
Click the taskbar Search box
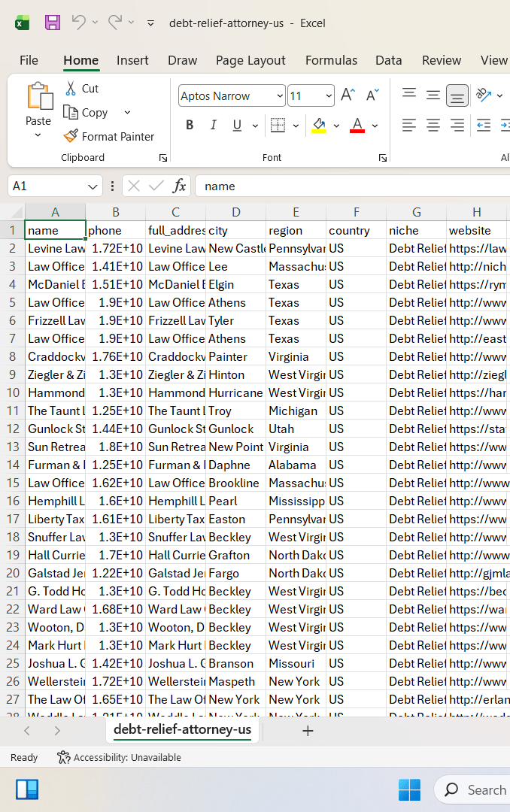tap(472, 789)
